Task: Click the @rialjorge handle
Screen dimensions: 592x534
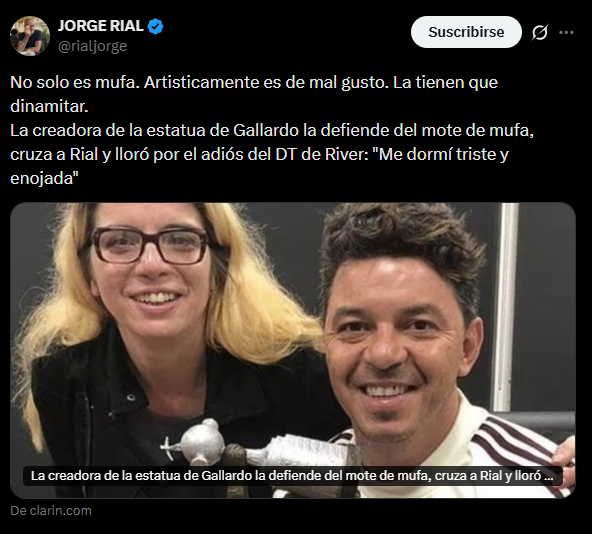Action: 92,46
